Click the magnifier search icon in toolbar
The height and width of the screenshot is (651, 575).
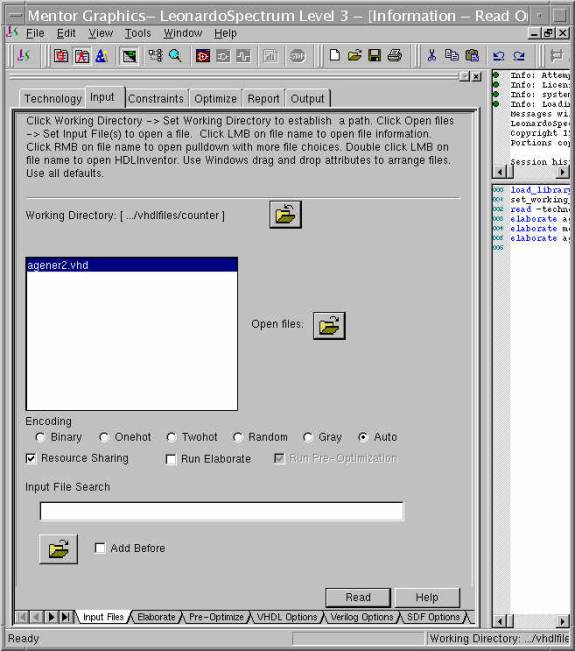[176, 56]
